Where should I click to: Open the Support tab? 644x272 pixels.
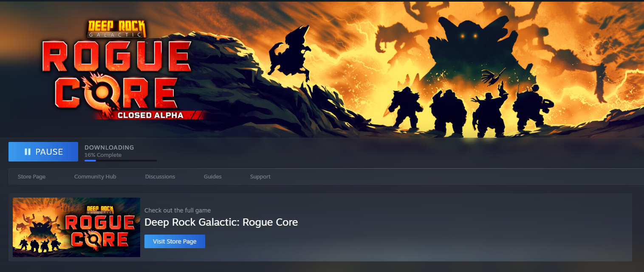click(260, 176)
